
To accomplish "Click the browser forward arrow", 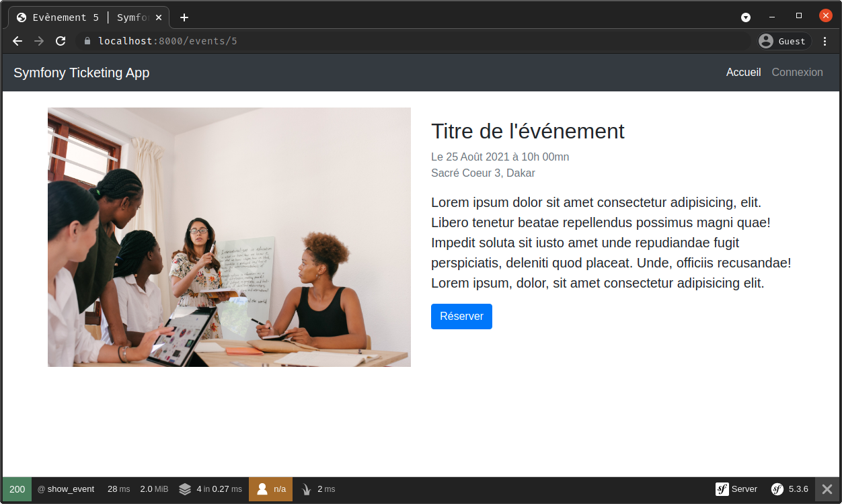I will pyautogui.click(x=39, y=41).
